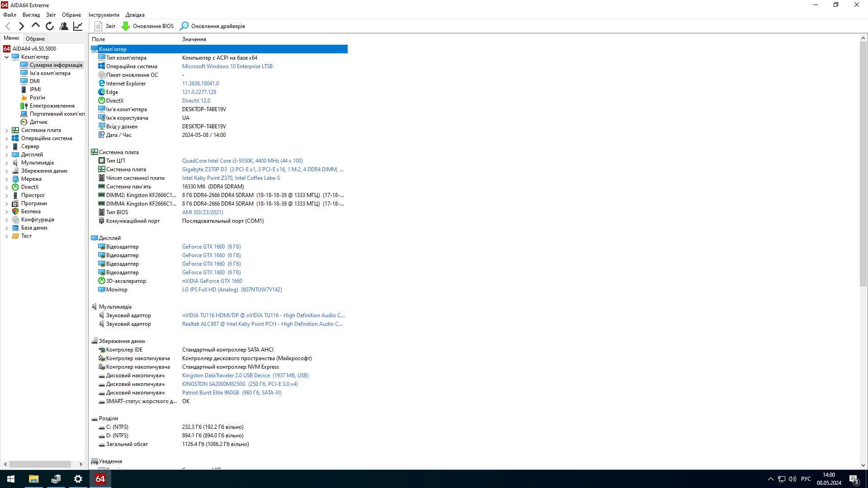Expand the Мережа tree node

6,179
